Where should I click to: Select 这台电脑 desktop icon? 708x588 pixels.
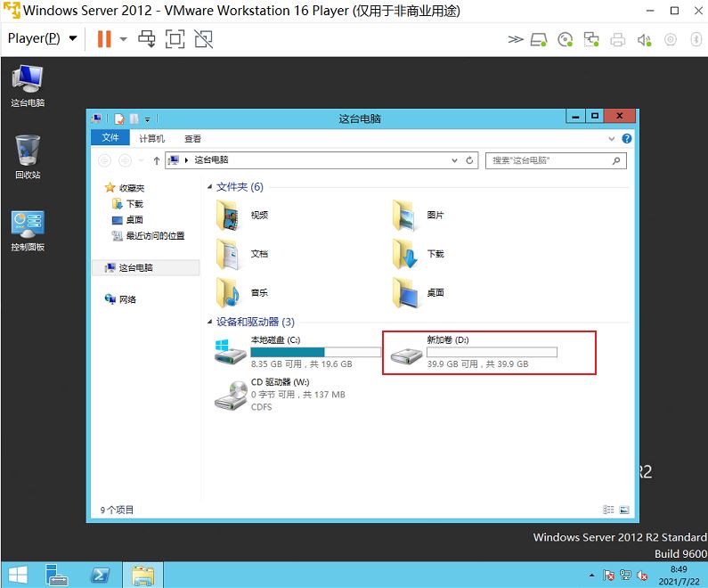[x=28, y=86]
